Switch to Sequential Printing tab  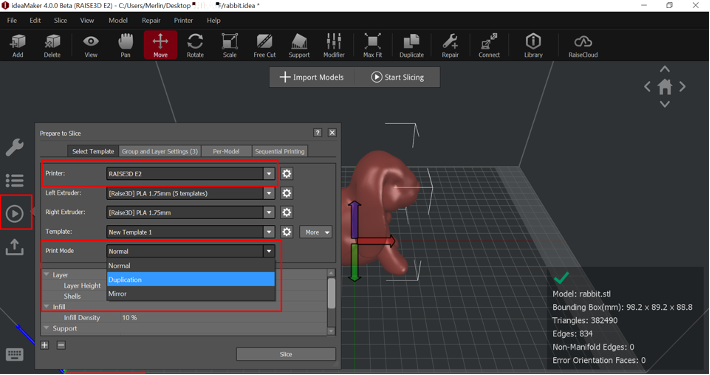279,151
